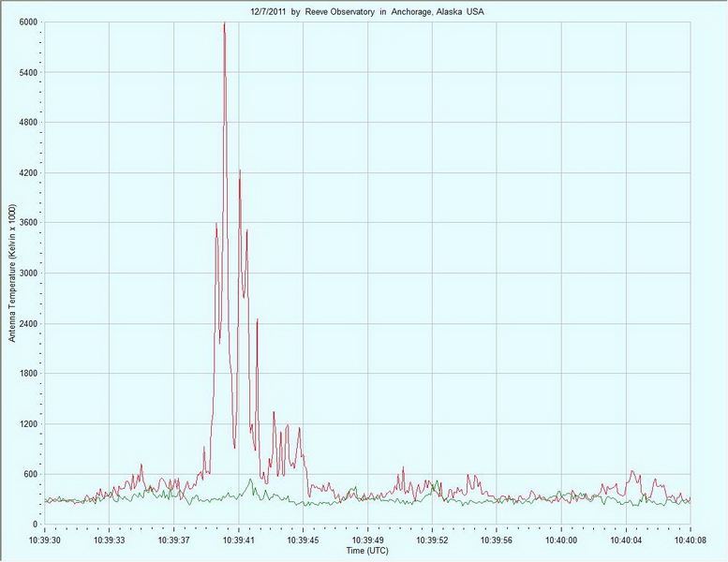Click the 5400 y-axis label
728x562 pixels.
pyautogui.click(x=28, y=72)
